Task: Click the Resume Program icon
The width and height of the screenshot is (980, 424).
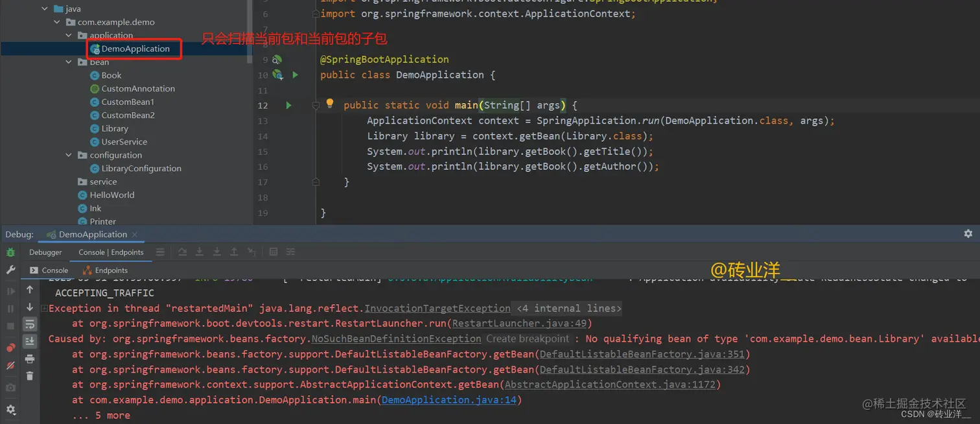Action: (x=10, y=292)
